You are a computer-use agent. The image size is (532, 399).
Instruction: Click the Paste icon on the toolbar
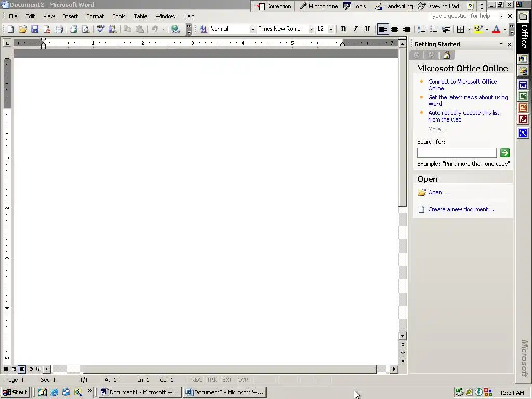[139, 29]
